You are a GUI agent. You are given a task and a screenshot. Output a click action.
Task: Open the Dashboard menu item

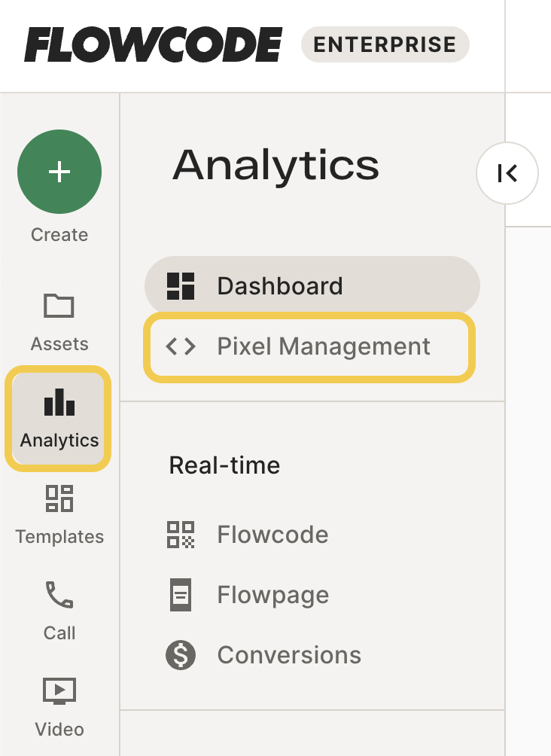[312, 286]
